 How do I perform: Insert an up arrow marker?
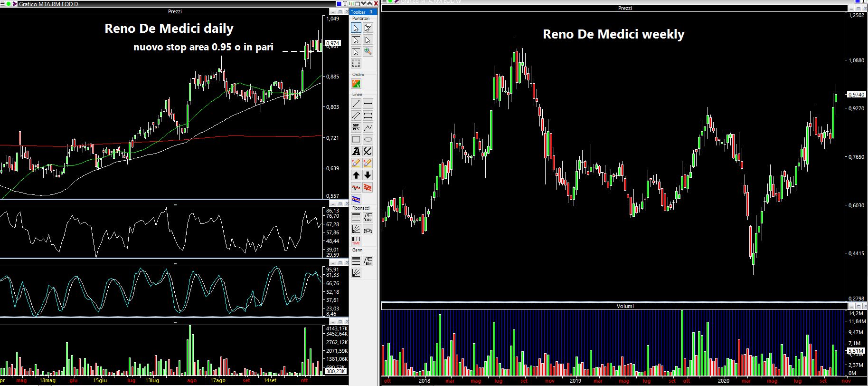point(356,175)
